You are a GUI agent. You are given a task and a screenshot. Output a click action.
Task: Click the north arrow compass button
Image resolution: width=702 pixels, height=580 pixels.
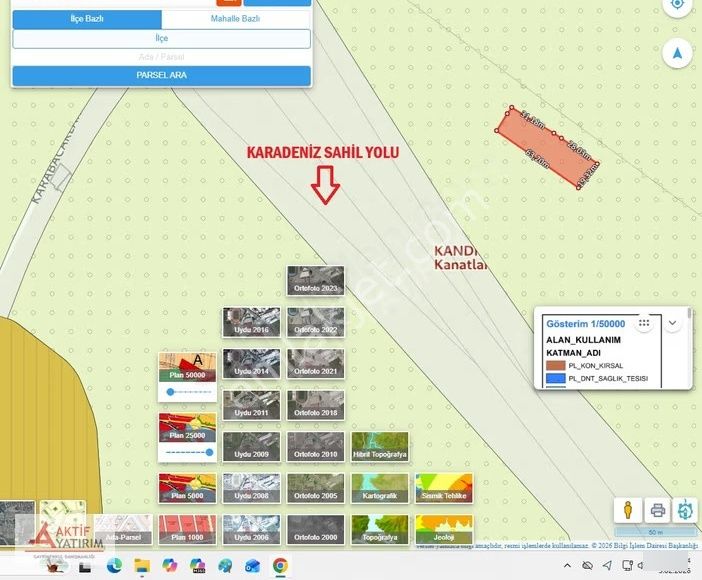677,54
